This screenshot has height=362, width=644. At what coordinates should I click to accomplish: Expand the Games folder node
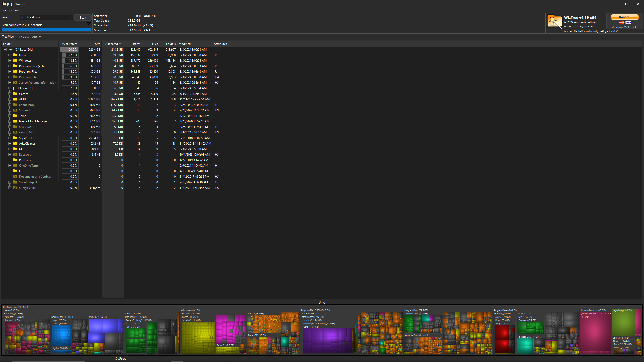(10, 94)
